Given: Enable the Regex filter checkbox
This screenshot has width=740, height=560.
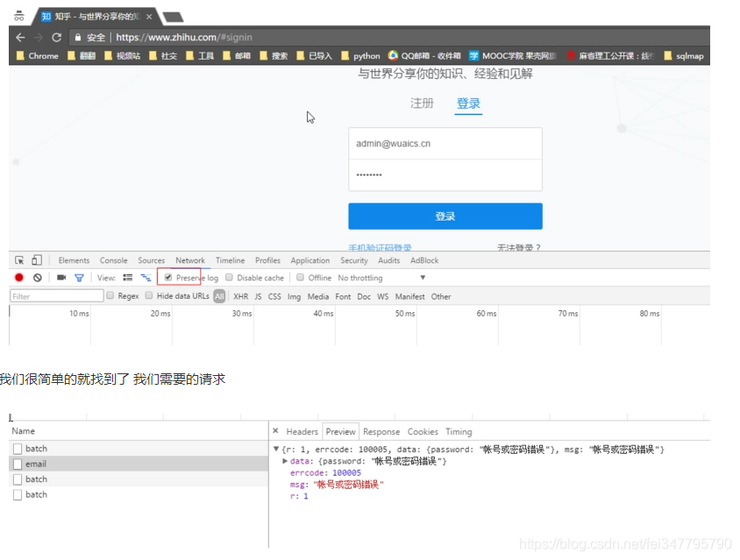Looking at the screenshot, I should coord(110,295).
